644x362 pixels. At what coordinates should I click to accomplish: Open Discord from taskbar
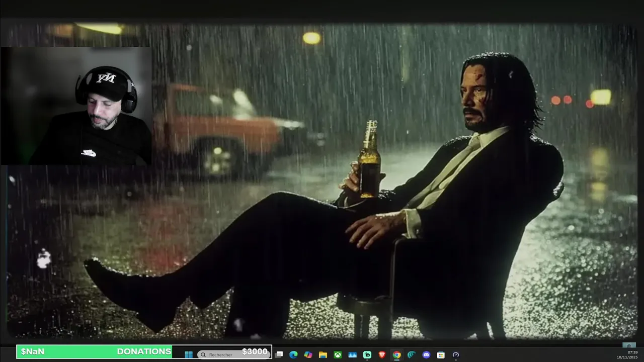click(426, 354)
